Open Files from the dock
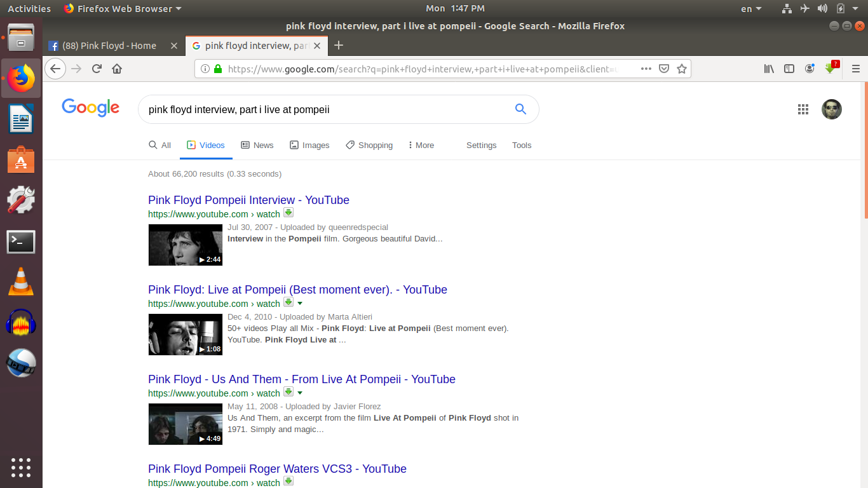The image size is (868, 488). click(21, 37)
